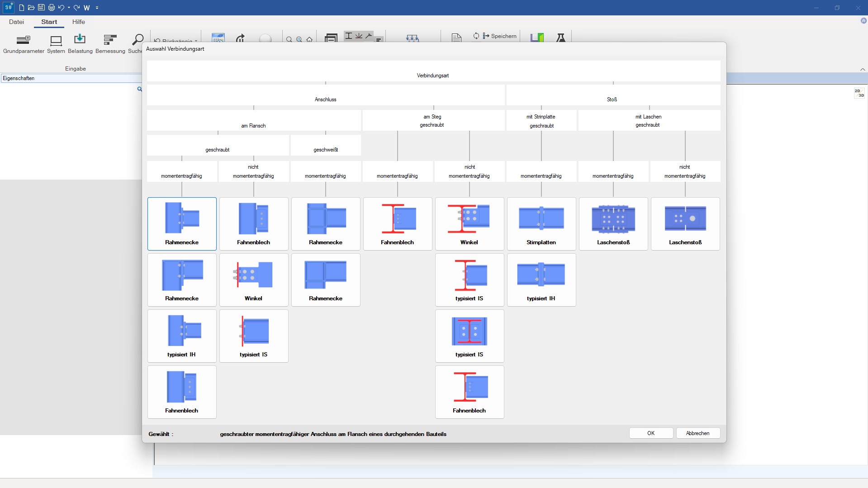Cancel the dialog with Abbrechen
868x488 pixels.
(x=697, y=433)
